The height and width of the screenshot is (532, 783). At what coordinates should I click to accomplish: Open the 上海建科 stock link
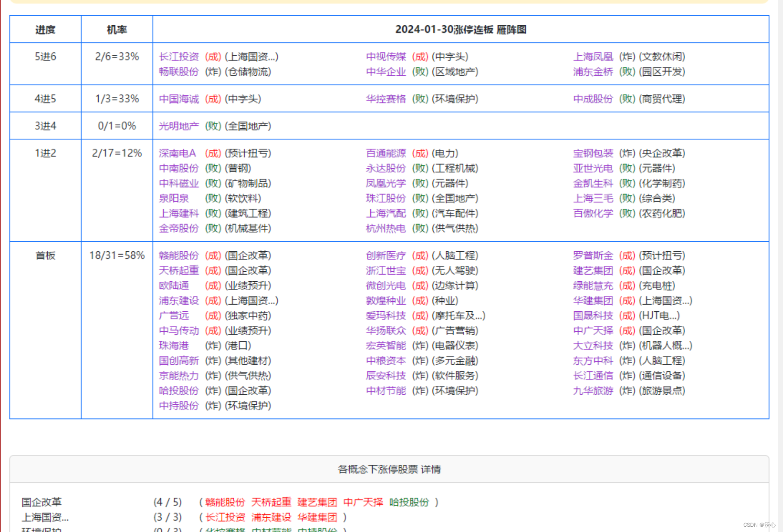tap(178, 214)
